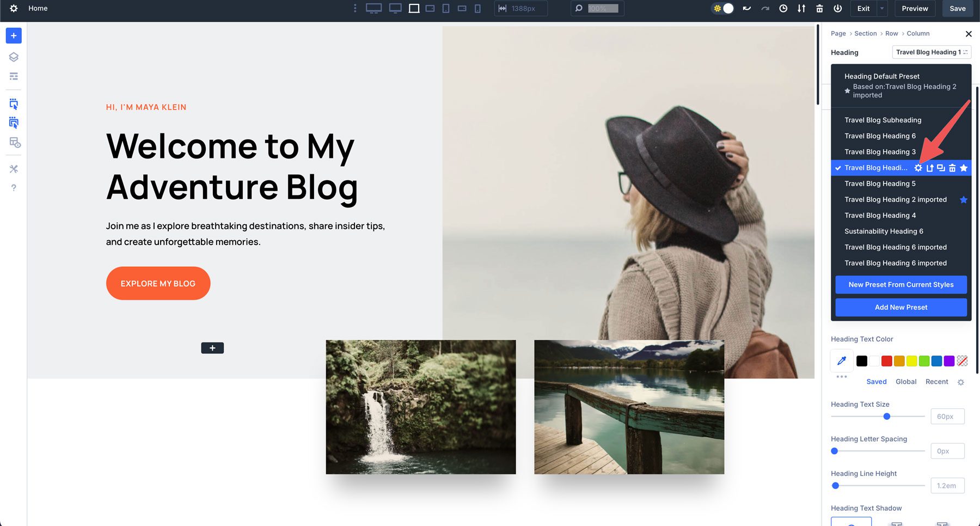Image resolution: width=980 pixels, height=526 pixels.
Task: Unstar Travel Blog Heading 2 imported
Action: pyautogui.click(x=963, y=199)
